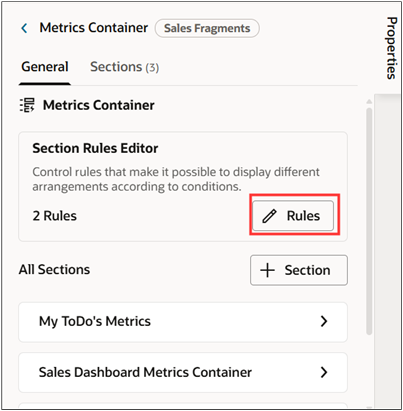This screenshot has width=403, height=411.
Task: Expand Sales Dashboard Metrics Container chevron
Action: point(324,372)
